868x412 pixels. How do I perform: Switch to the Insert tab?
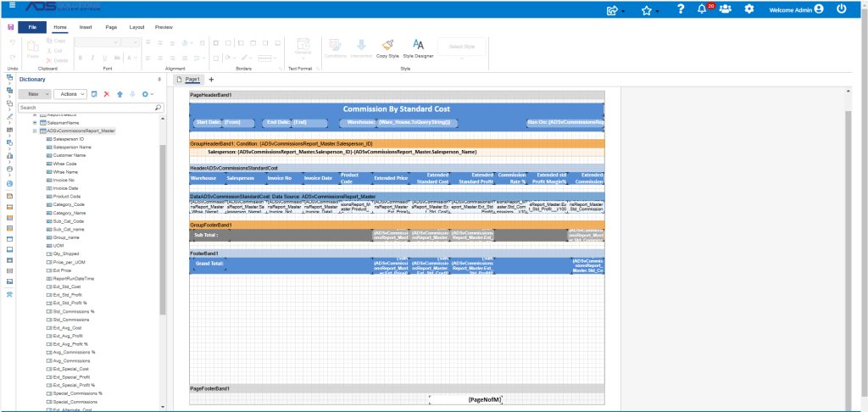tap(86, 27)
